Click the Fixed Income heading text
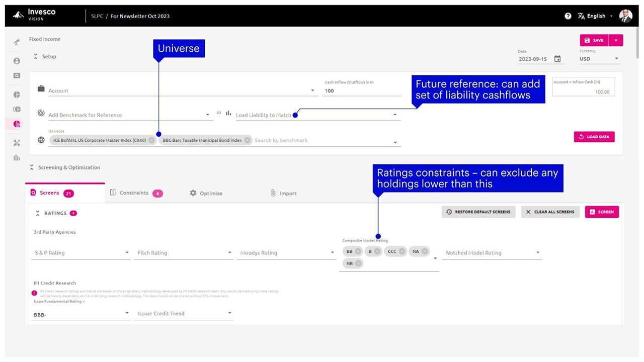Screen dimensions: 644x362 (x=45, y=39)
